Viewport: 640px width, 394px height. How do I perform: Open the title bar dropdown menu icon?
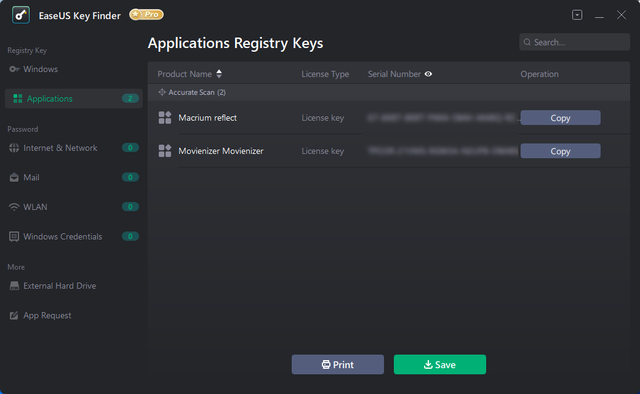click(577, 15)
